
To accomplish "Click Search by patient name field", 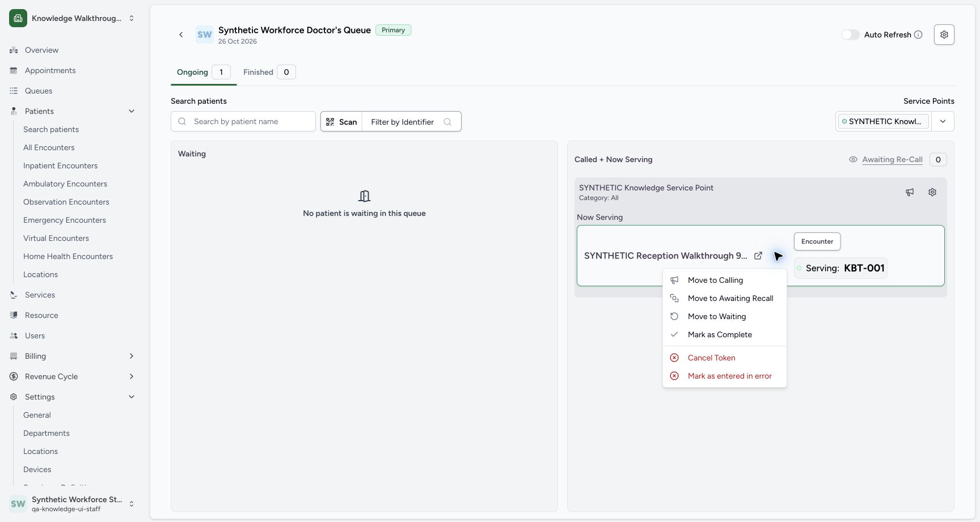I will (x=243, y=121).
